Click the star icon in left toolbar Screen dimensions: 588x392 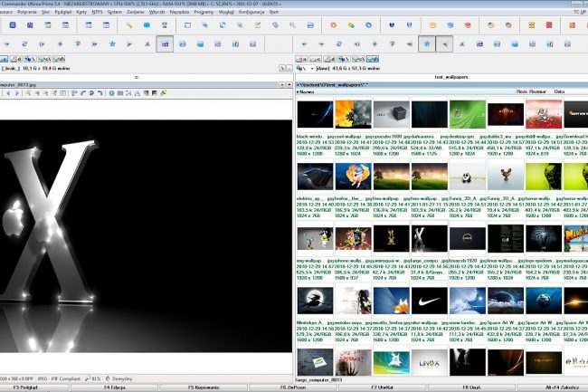pos(111,43)
